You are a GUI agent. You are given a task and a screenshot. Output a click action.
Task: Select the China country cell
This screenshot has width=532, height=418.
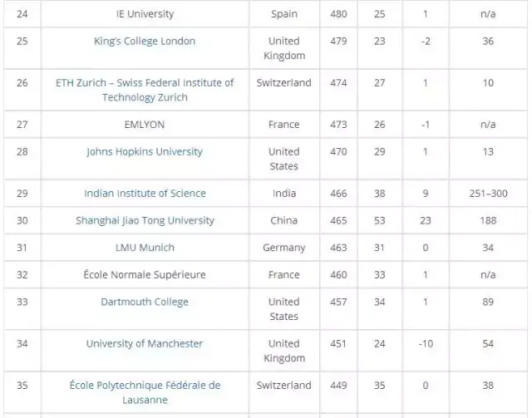click(x=284, y=221)
